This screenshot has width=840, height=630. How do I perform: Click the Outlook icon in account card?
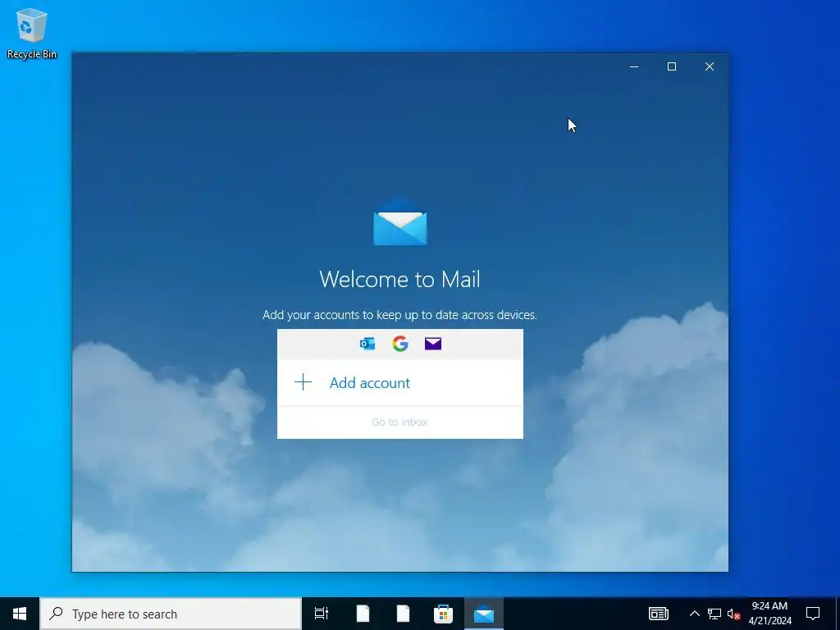(367, 344)
